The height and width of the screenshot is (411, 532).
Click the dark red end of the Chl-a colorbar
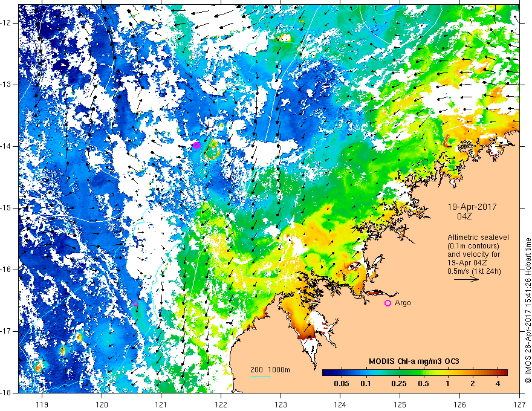tap(504, 373)
